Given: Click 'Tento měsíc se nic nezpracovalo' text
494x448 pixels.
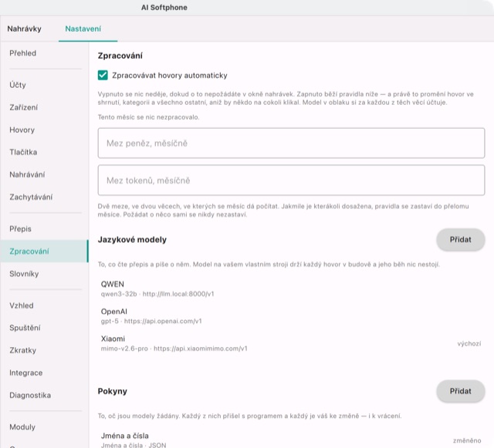Looking at the screenshot, I should 148,117.
